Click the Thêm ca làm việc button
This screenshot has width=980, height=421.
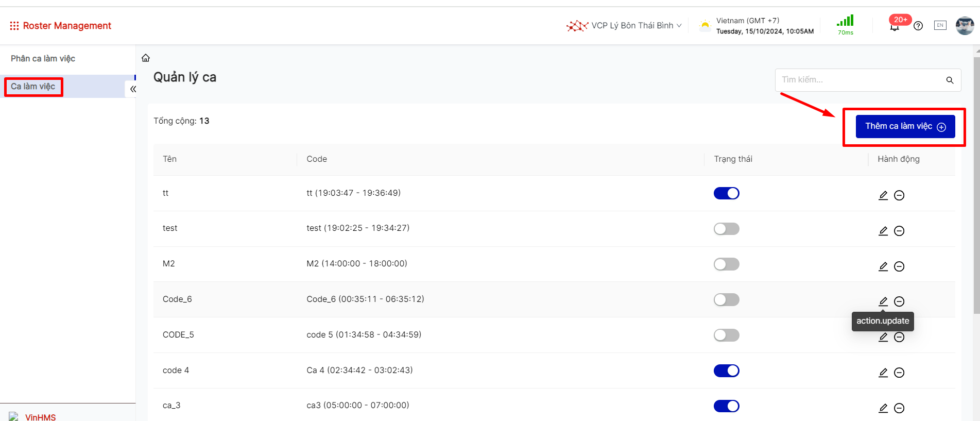click(905, 127)
